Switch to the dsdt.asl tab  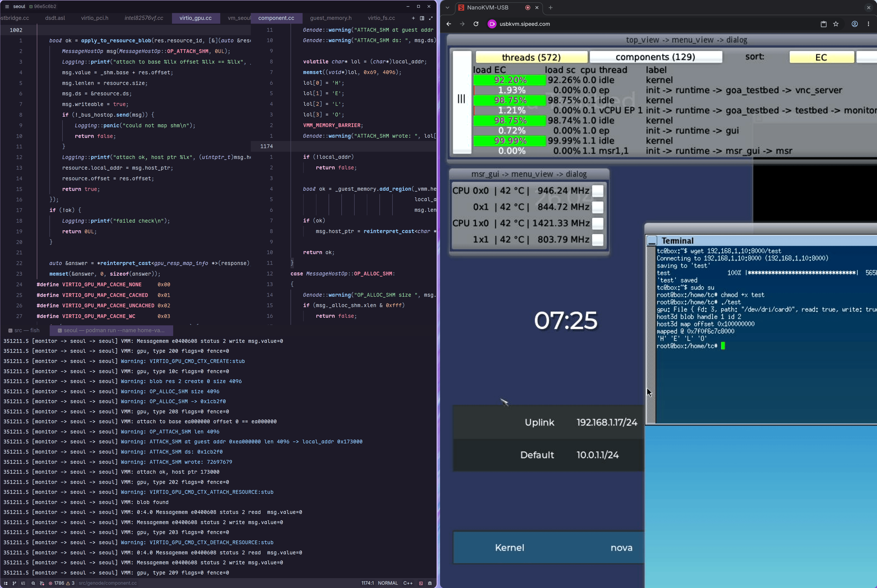55,18
